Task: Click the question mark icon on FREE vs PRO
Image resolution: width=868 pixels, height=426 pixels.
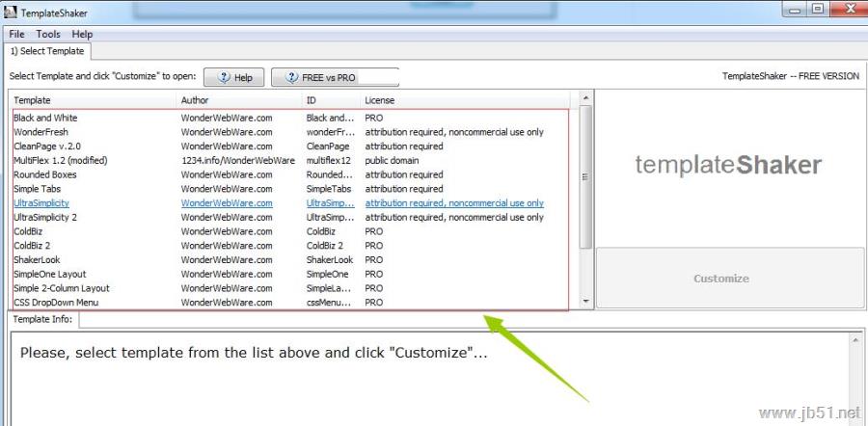Action: (x=291, y=77)
